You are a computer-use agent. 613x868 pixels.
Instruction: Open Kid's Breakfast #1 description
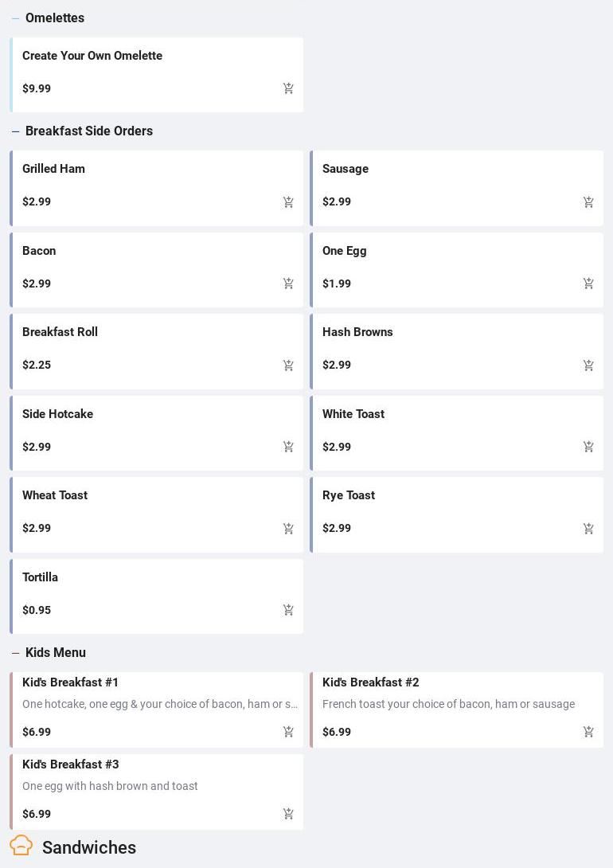tap(159, 704)
